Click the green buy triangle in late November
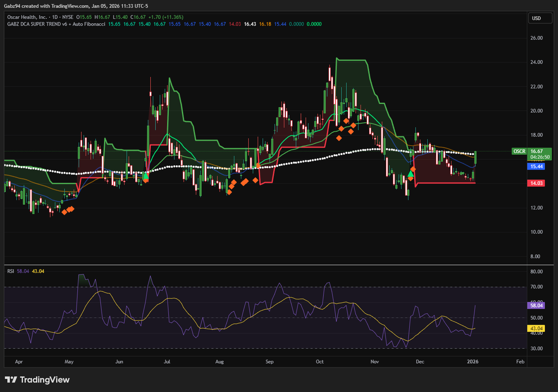Viewport: 558px width, 392px height. 410,174
